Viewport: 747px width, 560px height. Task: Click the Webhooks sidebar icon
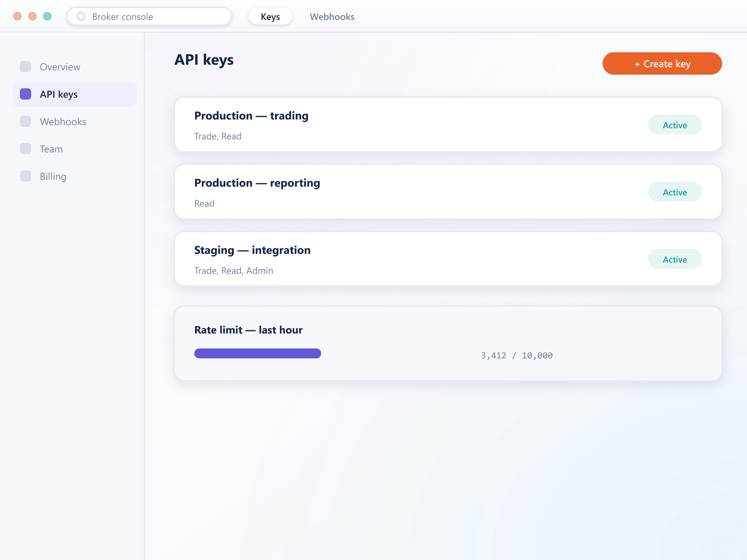(26, 122)
